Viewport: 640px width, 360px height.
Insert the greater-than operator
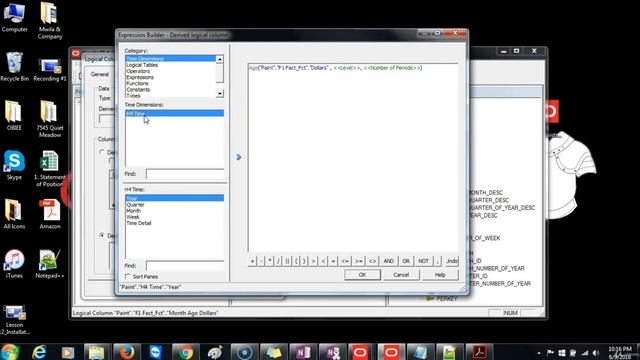313,261
